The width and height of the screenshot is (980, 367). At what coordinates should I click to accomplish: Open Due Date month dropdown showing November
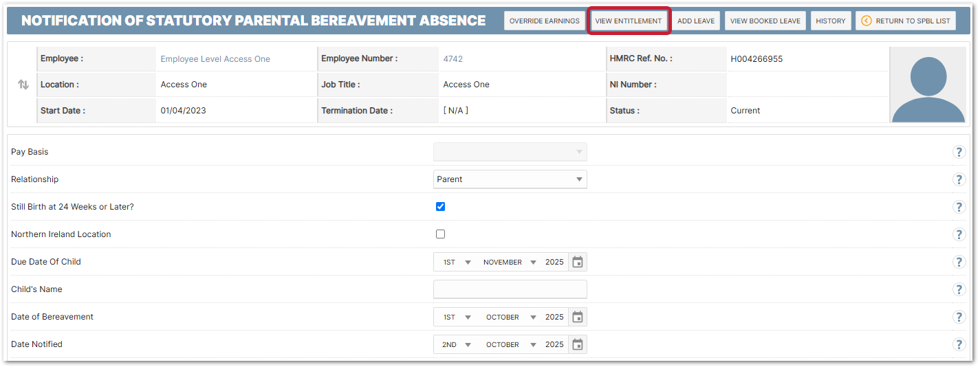(509, 262)
